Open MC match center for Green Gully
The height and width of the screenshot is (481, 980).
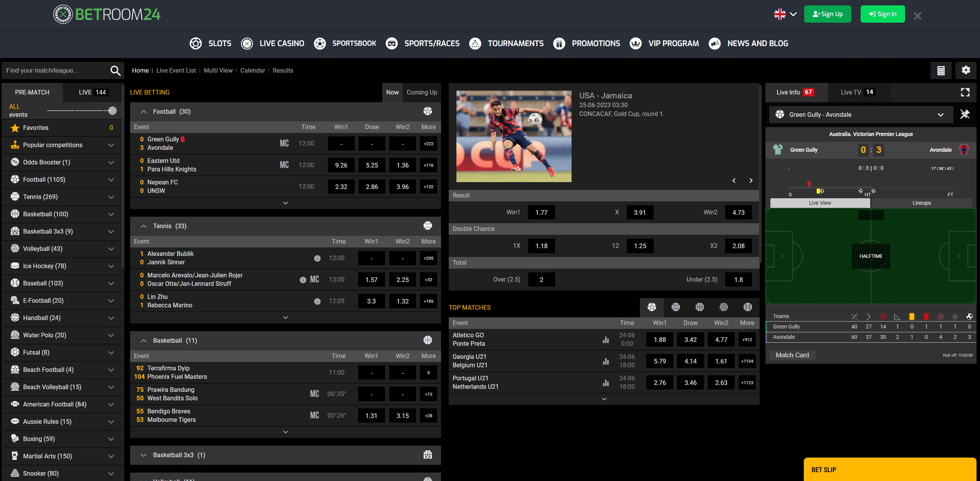(284, 143)
